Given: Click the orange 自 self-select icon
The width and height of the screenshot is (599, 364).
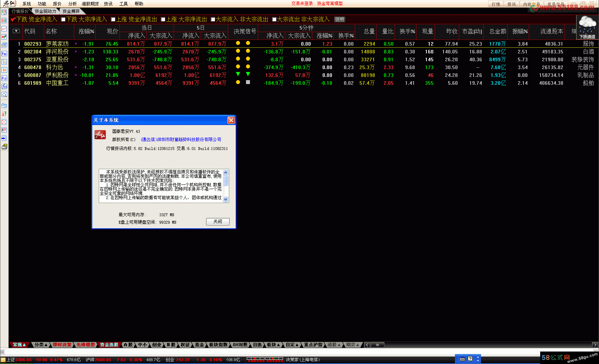Looking at the screenshot, I should pyautogui.click(x=4, y=70).
